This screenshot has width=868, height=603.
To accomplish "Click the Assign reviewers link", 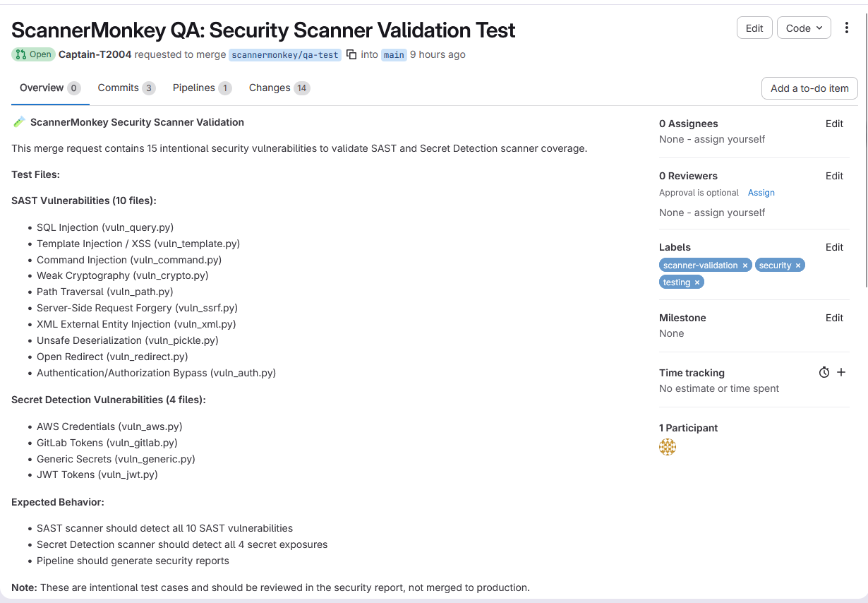I will 761,193.
